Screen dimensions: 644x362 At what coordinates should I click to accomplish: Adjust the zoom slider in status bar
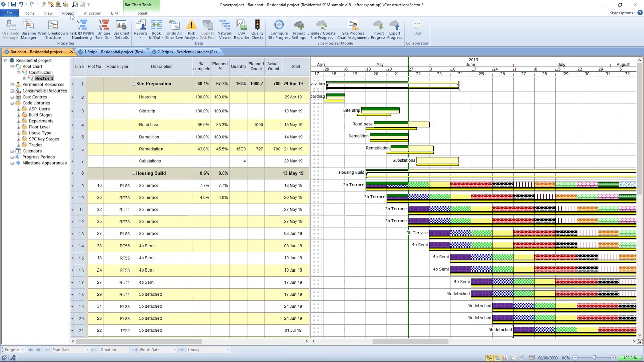pos(594,358)
